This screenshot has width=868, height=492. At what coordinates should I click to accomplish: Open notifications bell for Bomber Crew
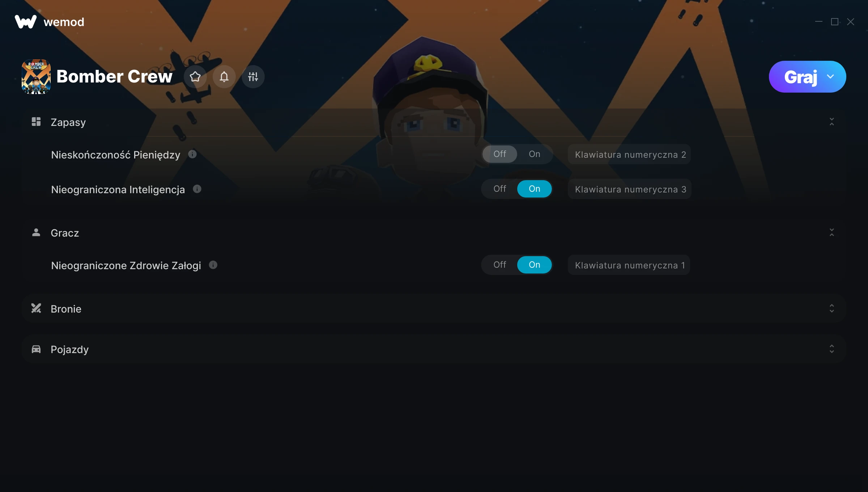tap(224, 77)
